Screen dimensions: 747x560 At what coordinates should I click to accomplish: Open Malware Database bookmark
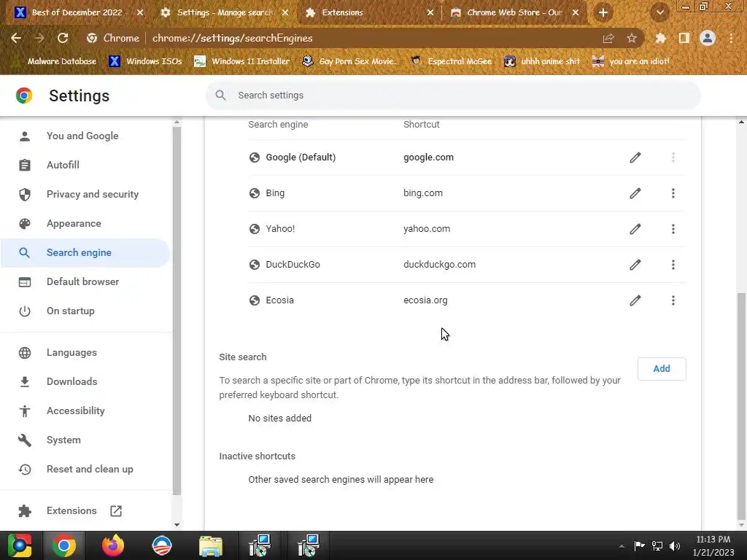(55, 61)
